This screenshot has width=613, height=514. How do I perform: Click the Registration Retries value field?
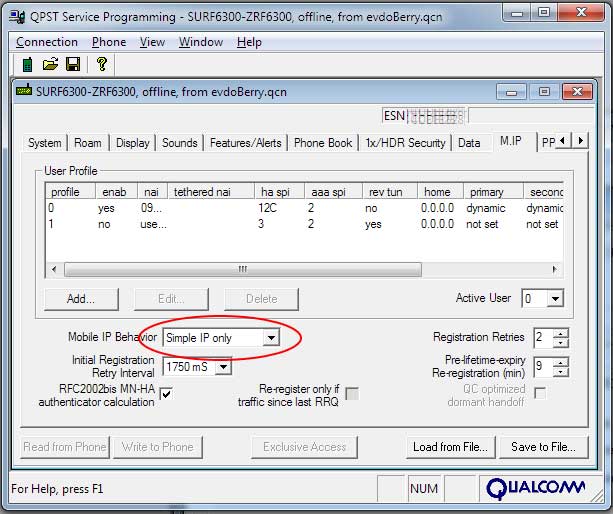click(x=543, y=338)
